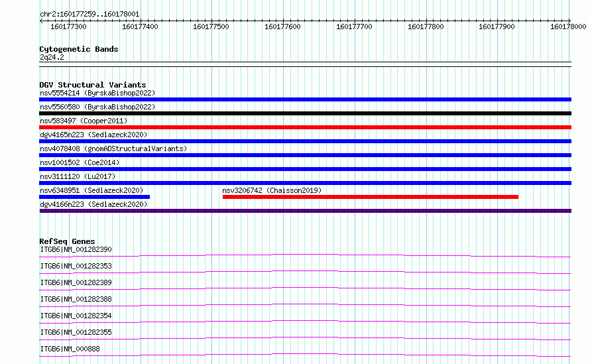Open variant nsv5560580 (ByrskaBishop2022) label

coord(97,107)
